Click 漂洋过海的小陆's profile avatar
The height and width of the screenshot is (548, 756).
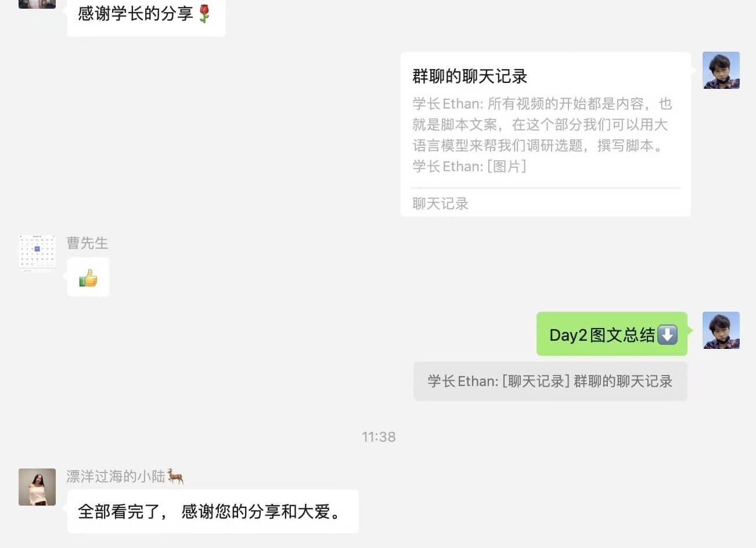(37, 487)
